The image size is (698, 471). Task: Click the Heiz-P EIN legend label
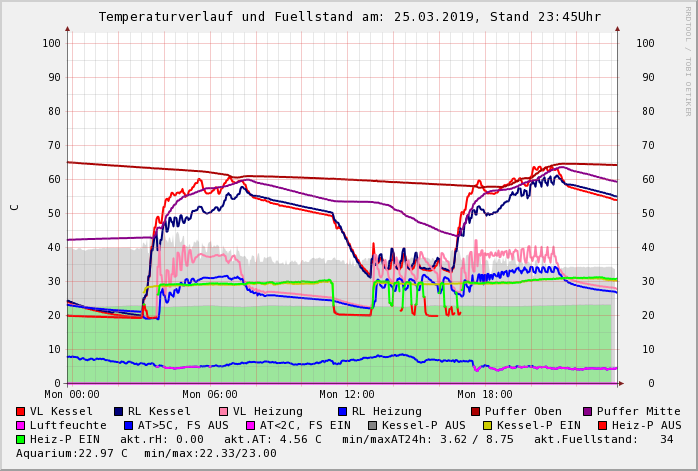65,439
